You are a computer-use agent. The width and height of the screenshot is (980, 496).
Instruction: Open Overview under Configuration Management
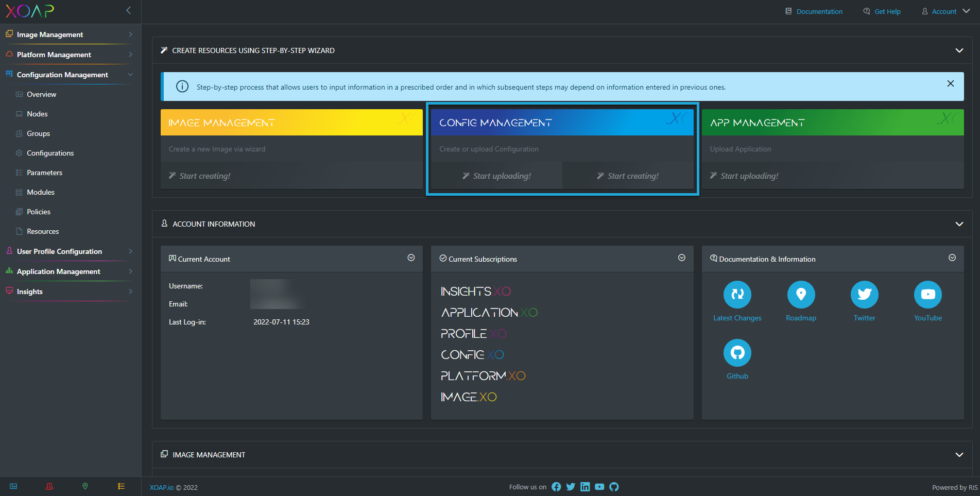(42, 94)
